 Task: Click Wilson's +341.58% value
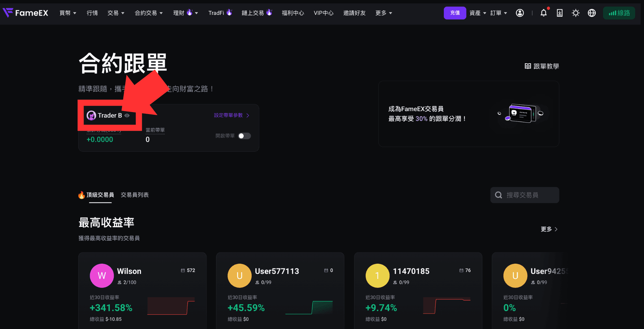pyautogui.click(x=111, y=308)
